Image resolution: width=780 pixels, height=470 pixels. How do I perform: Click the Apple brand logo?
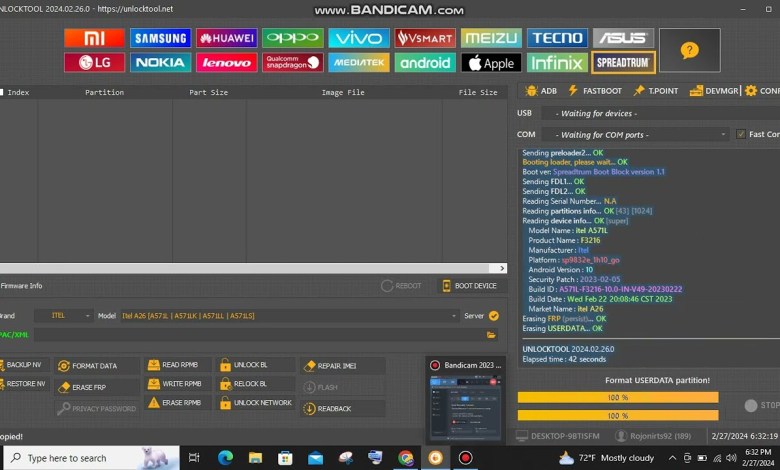490,63
